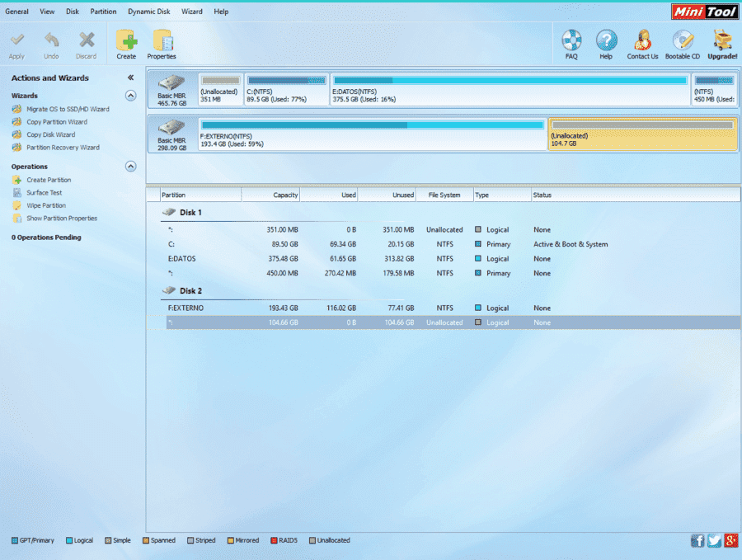The width and height of the screenshot is (742, 560).
Task: Click the Twitter bird icon
Action: tap(714, 540)
